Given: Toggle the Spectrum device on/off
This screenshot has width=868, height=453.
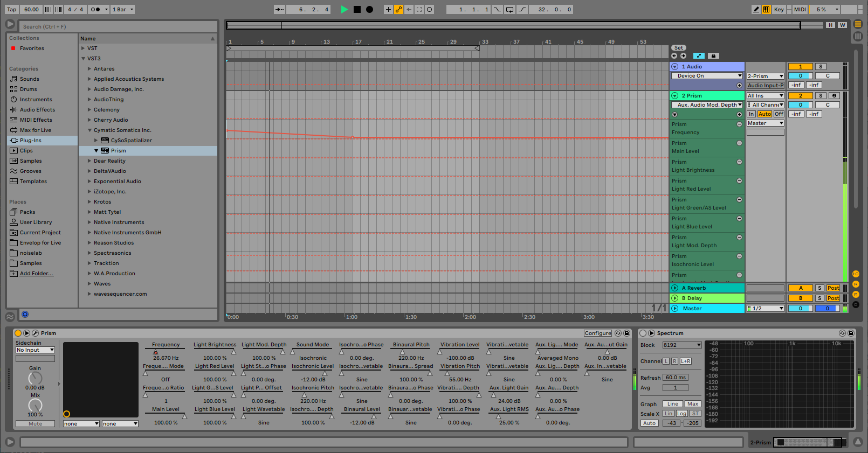Looking at the screenshot, I should click(643, 333).
